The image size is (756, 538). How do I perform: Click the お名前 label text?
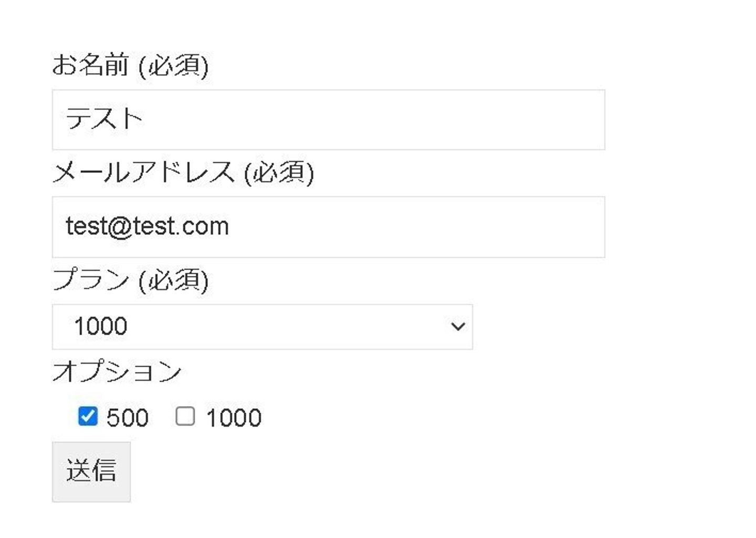(x=90, y=65)
